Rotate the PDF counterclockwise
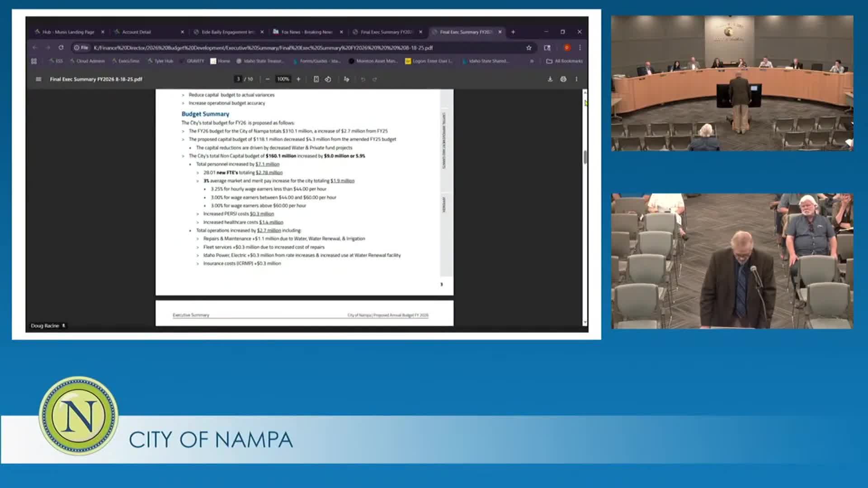868x488 pixels. (328, 79)
